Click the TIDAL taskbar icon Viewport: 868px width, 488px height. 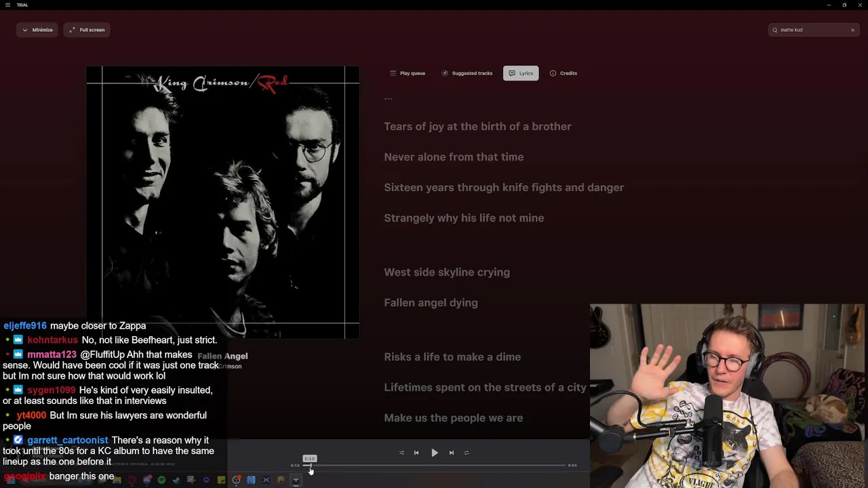[x=296, y=480]
